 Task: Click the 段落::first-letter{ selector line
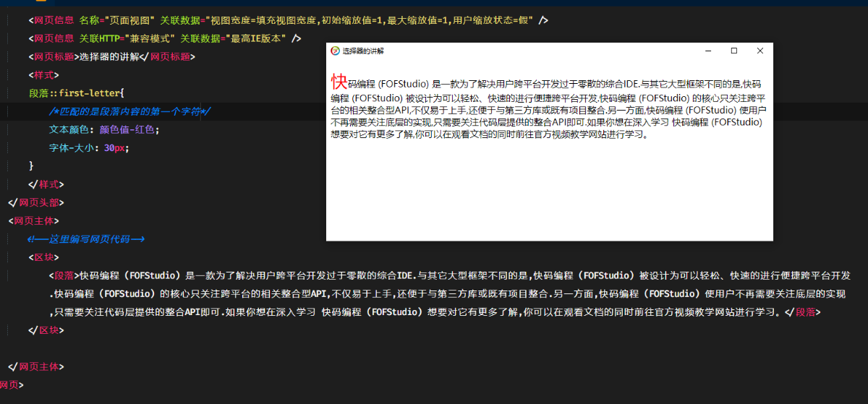(77, 93)
